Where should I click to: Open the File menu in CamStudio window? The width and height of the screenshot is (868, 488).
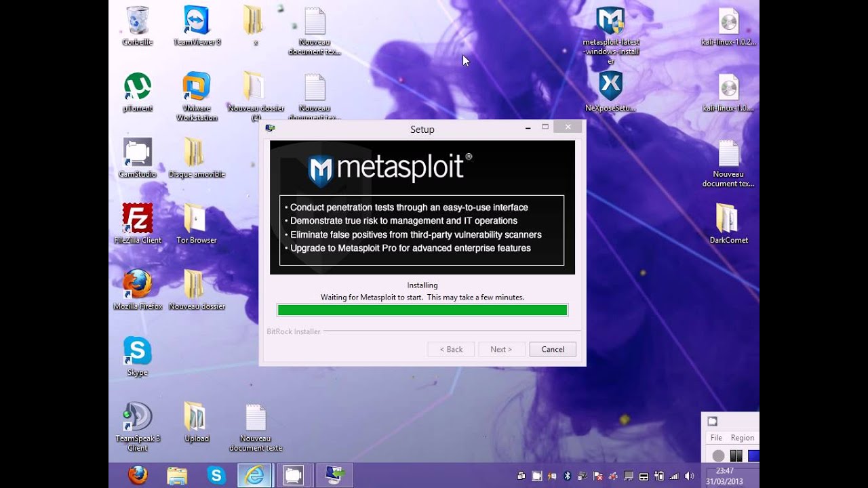tap(716, 438)
